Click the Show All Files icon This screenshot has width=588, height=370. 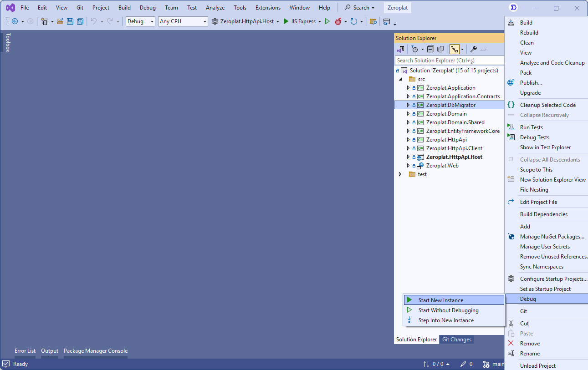pos(440,49)
